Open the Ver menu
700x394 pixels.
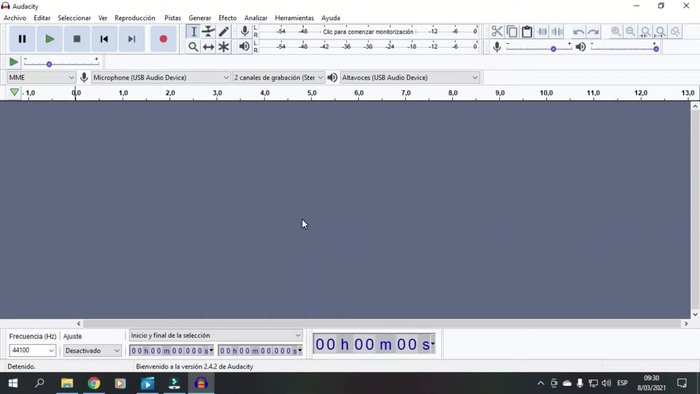pyautogui.click(x=103, y=18)
